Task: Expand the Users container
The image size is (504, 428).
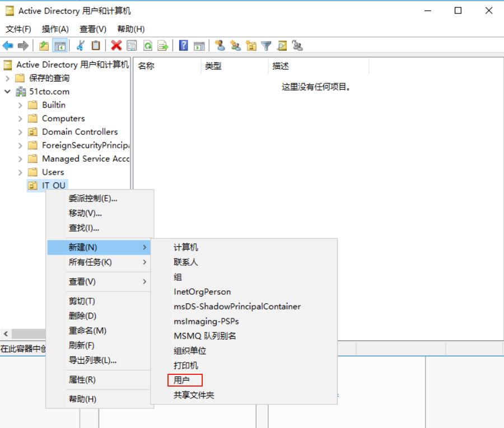Action: coord(20,172)
